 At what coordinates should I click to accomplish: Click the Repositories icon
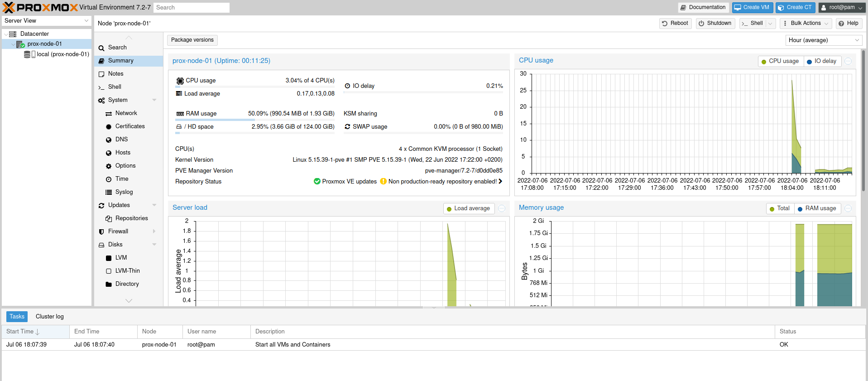109,218
